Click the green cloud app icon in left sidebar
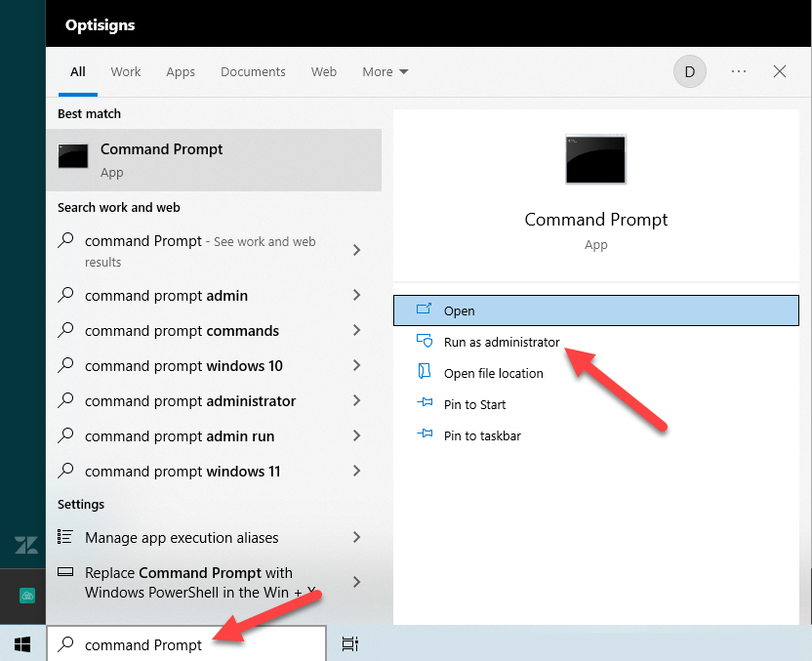This screenshot has height=661, width=812. pos(27,596)
